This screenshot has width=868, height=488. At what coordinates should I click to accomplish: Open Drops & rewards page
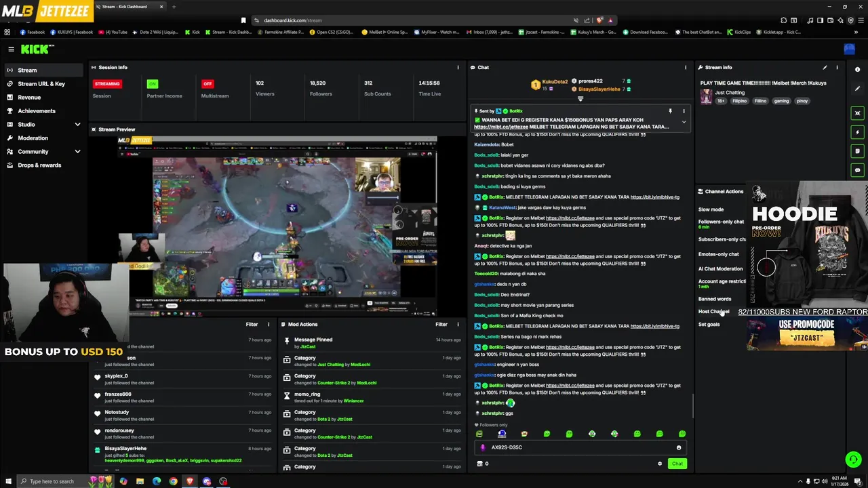point(43,165)
